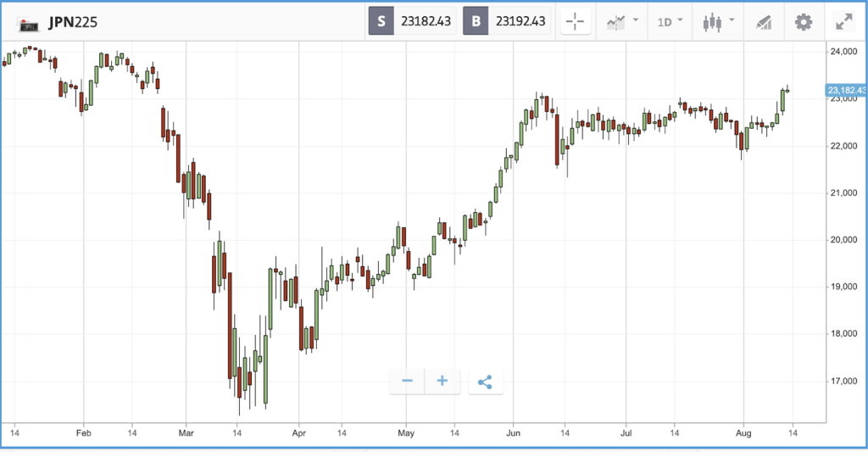868x452 pixels.
Task: Zoom in with the plus button
Action: point(442,381)
